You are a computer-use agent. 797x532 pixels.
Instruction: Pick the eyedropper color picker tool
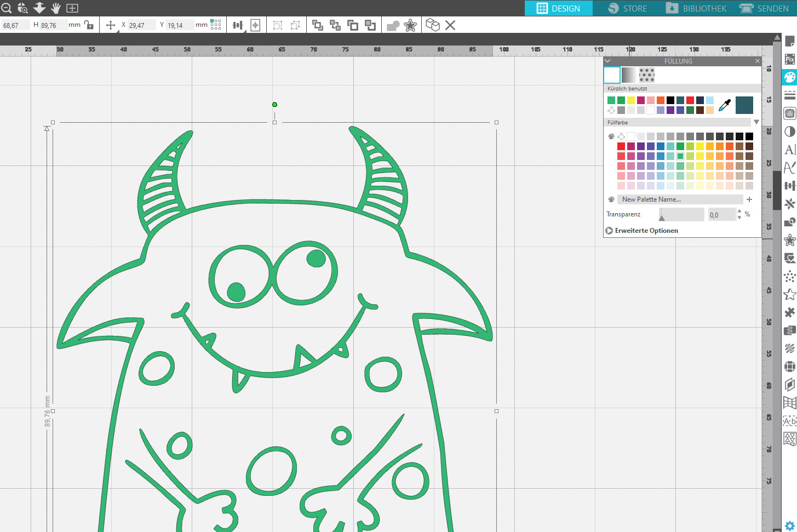pos(725,105)
